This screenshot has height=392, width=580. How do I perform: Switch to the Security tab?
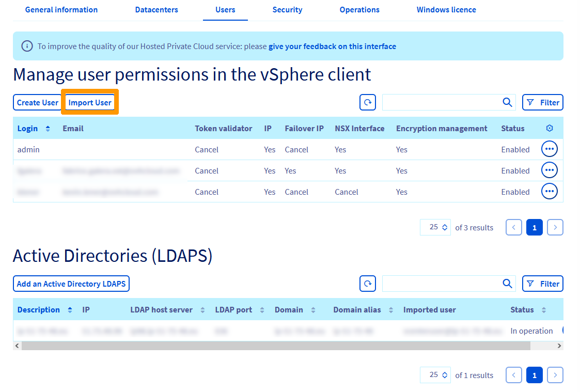pos(287,9)
